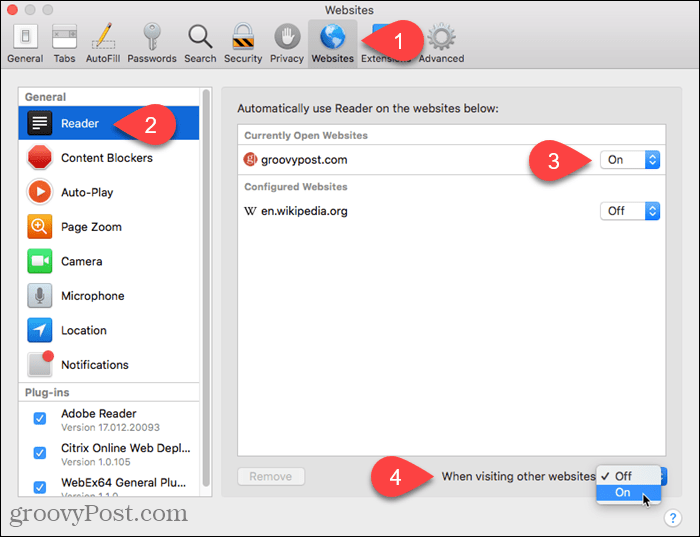700x537 pixels.
Task: Choose On in the popup menu
Action: (629, 492)
